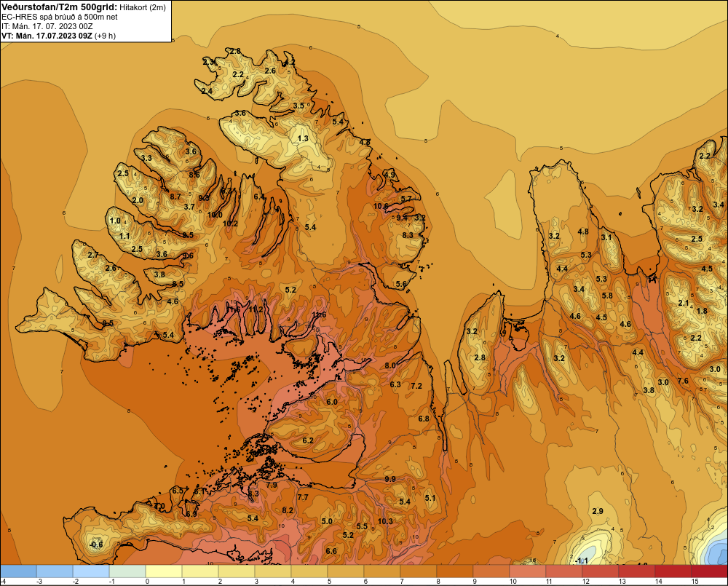
Task: Click the "7.7" temperature value
Action: 303,497
